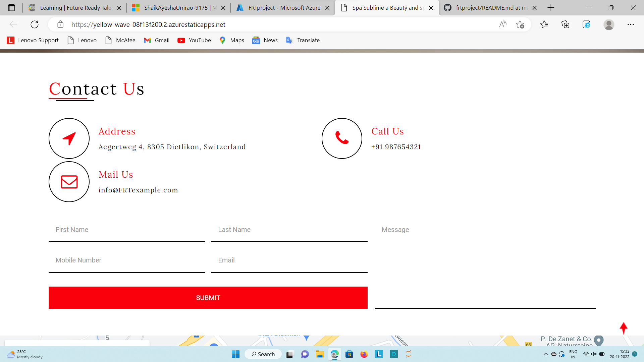Click the red phone icon circle
The image size is (644, 362).
342,138
